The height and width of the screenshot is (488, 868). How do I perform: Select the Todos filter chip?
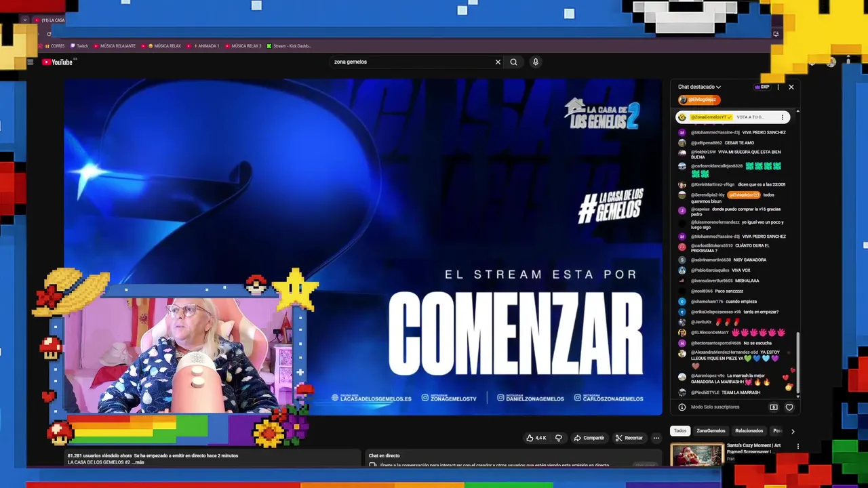pyautogui.click(x=680, y=431)
